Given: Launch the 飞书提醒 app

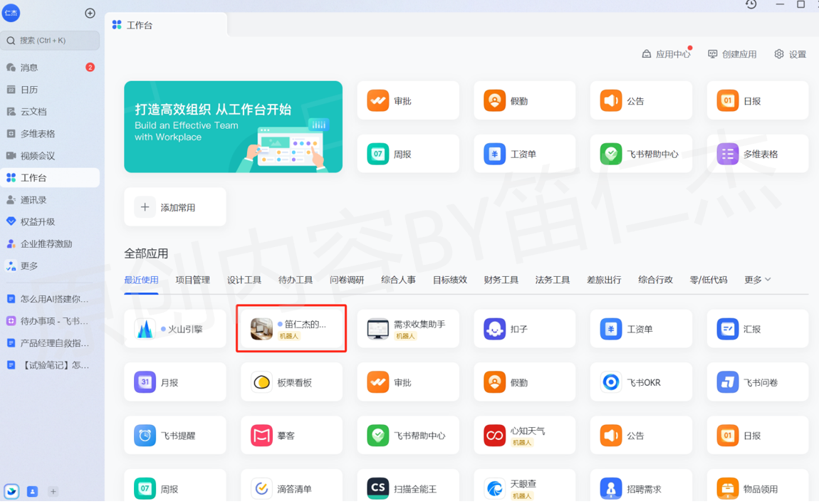Looking at the screenshot, I should coord(175,435).
